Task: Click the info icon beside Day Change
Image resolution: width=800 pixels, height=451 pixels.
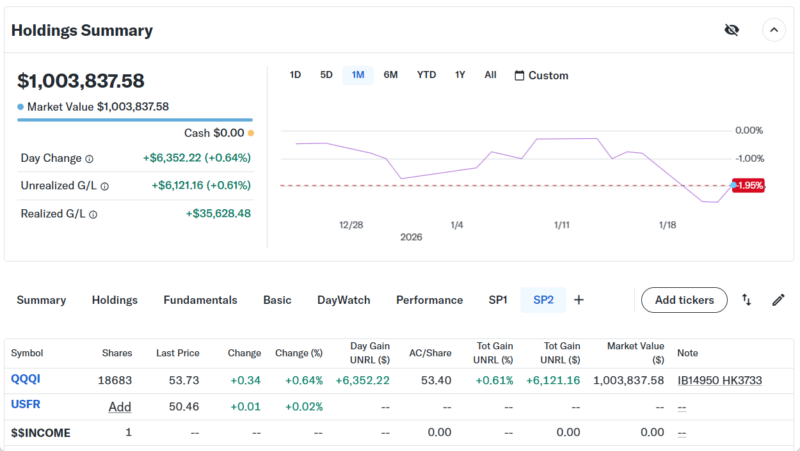Action: (89, 158)
